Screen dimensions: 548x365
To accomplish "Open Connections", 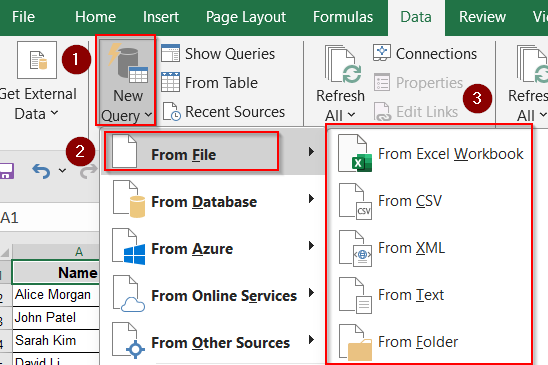I will coord(436,54).
